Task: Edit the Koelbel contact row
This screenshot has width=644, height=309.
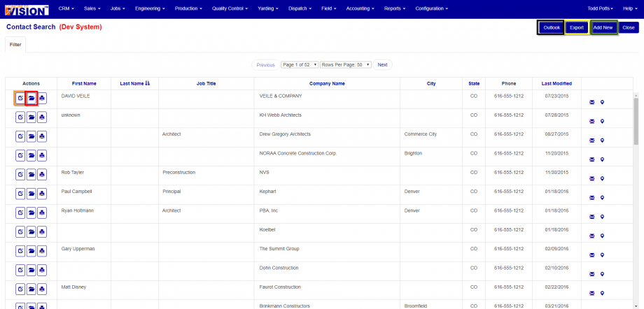Action: pyautogui.click(x=20, y=232)
